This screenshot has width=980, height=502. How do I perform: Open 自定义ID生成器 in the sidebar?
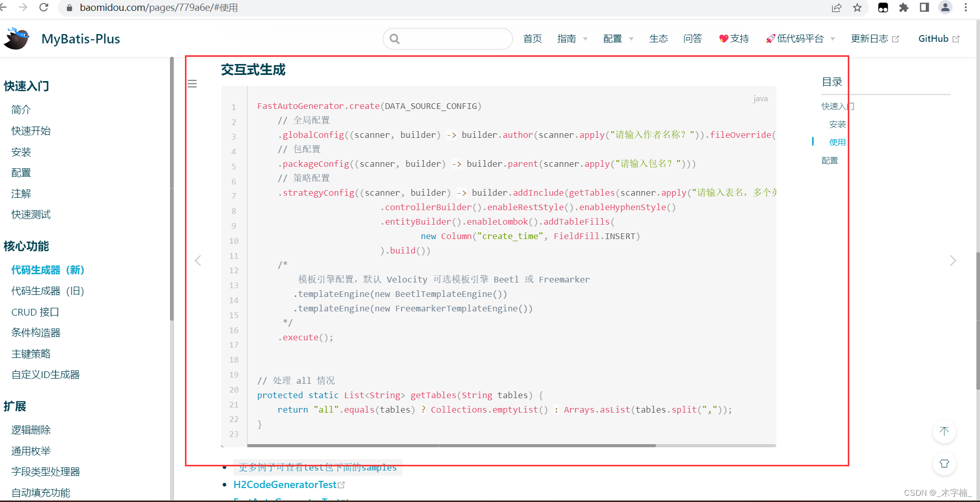[45, 374]
